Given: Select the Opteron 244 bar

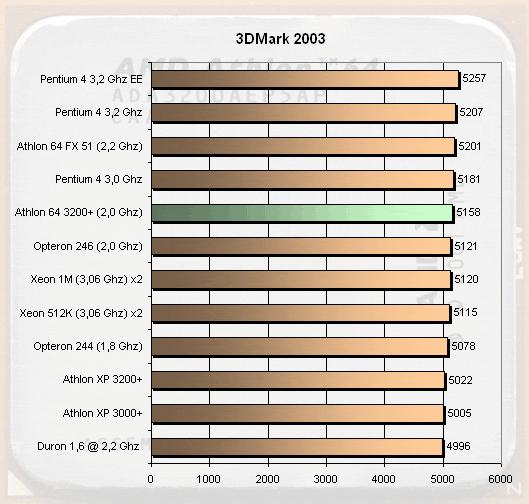Looking at the screenshot, I should [300, 346].
